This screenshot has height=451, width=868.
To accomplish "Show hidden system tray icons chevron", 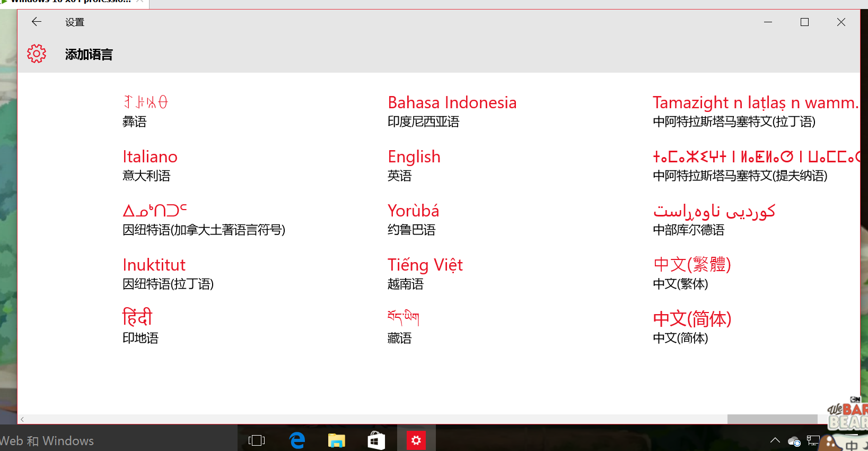I will (775, 440).
